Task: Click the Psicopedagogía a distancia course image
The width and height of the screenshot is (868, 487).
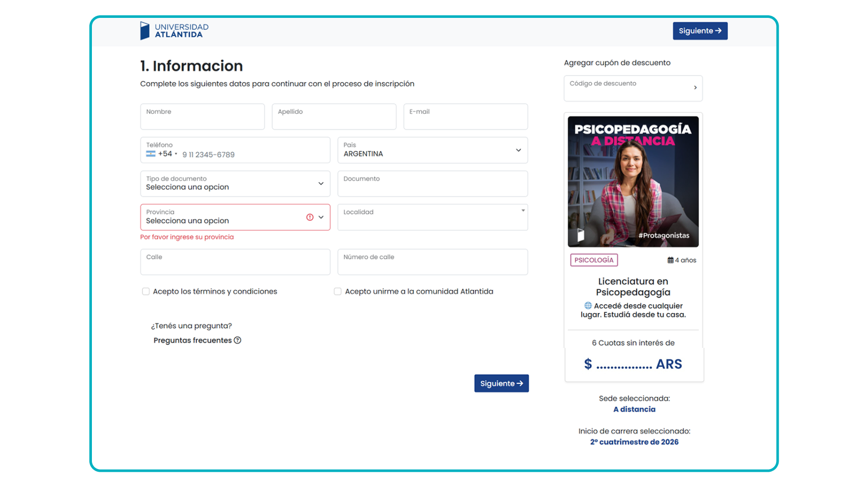Action: 633,182
